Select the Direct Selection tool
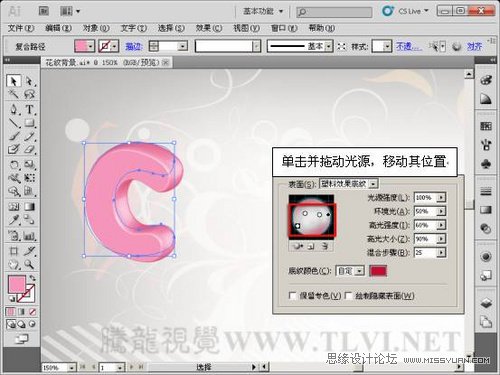The height and width of the screenshot is (375, 500). (29, 81)
